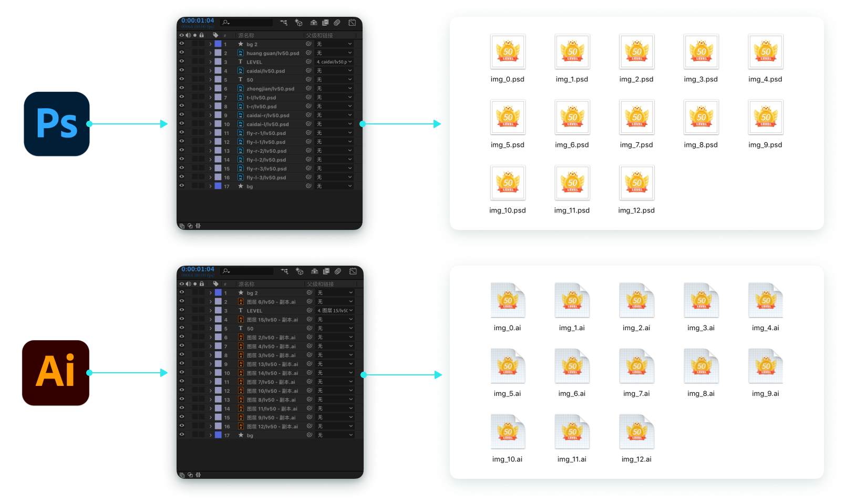
Task: Click label color swatch of t-l/lv50.psd layer
Action: coord(218,97)
